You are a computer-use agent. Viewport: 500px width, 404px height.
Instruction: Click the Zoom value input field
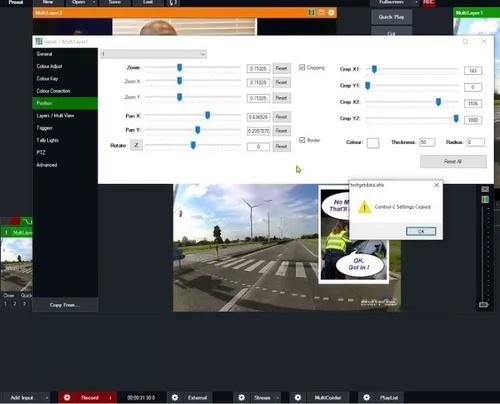[258, 69]
